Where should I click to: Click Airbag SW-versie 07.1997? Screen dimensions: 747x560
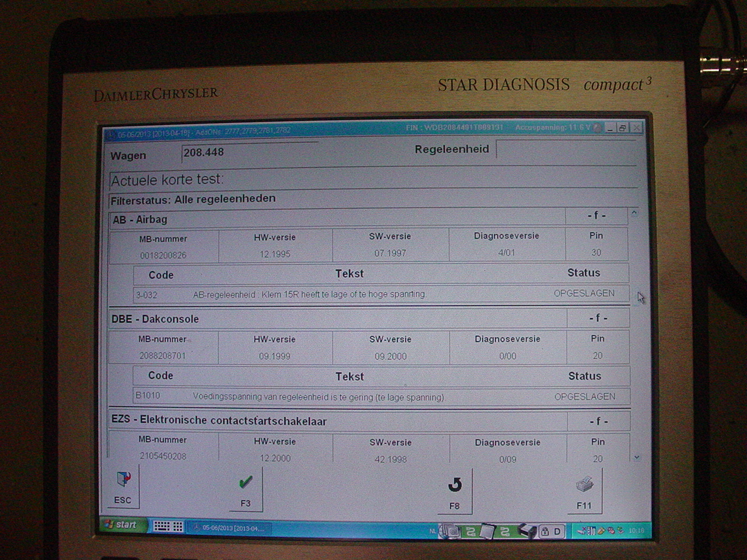390,254
